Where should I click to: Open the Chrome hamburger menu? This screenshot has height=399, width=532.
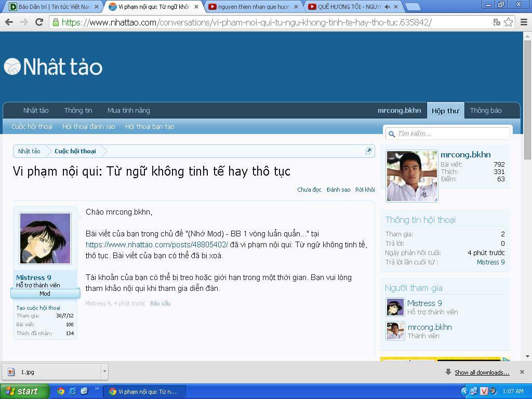[524, 22]
